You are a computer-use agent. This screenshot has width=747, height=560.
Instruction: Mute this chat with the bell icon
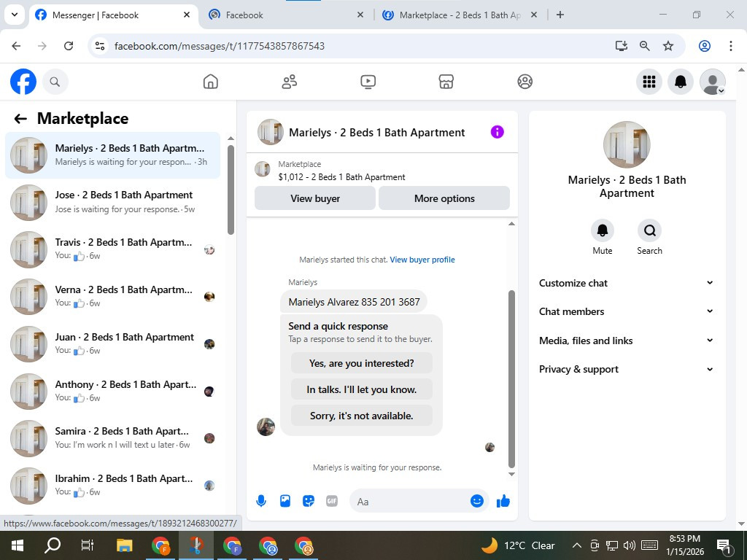[x=602, y=230]
